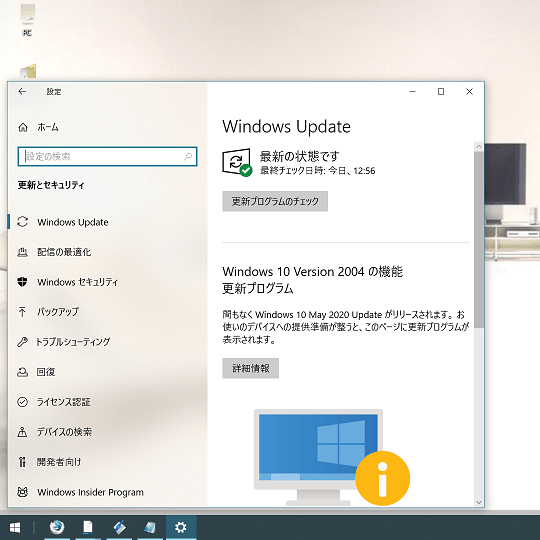Open the pen-and-paper taskbar app
The height and width of the screenshot is (540, 540).
(x=119, y=527)
